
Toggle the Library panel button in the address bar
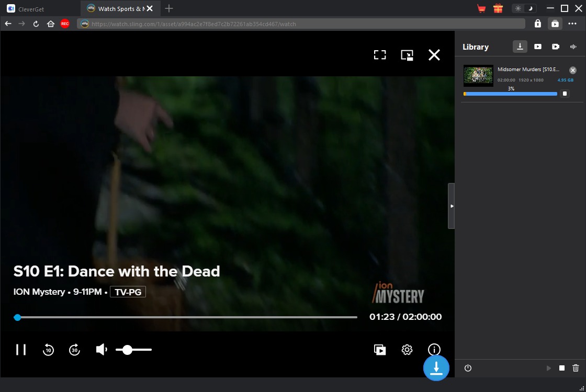click(555, 24)
